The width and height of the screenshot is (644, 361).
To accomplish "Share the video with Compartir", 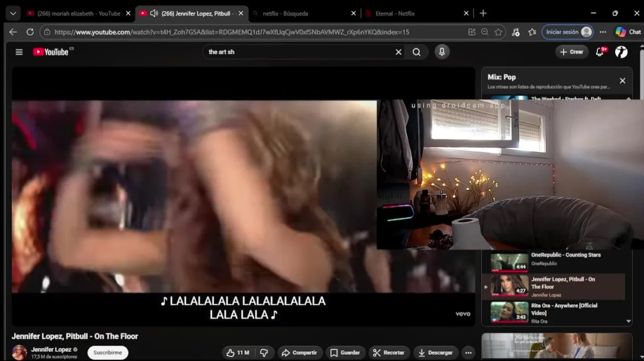I will [299, 352].
